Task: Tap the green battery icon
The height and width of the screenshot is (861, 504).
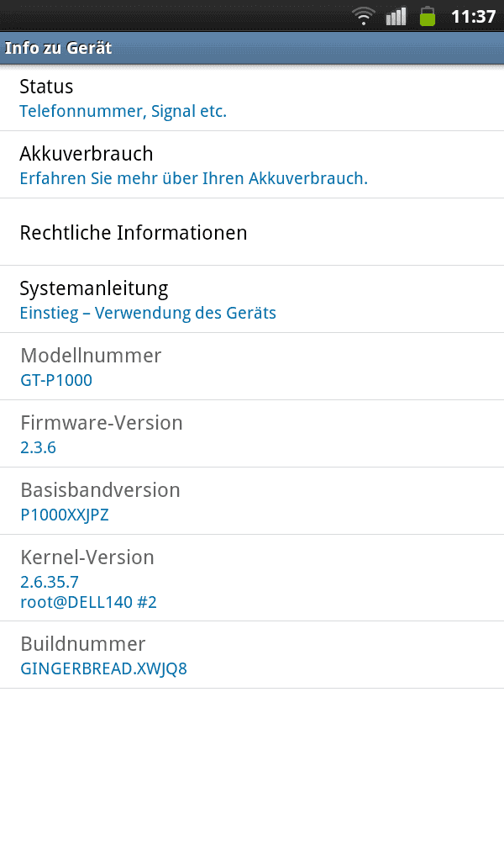Action: pos(428,16)
